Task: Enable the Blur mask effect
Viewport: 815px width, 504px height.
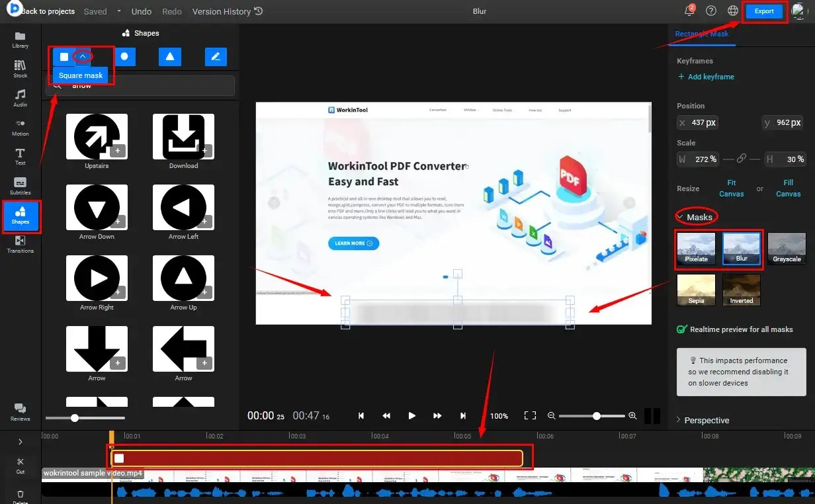Action: 741,249
